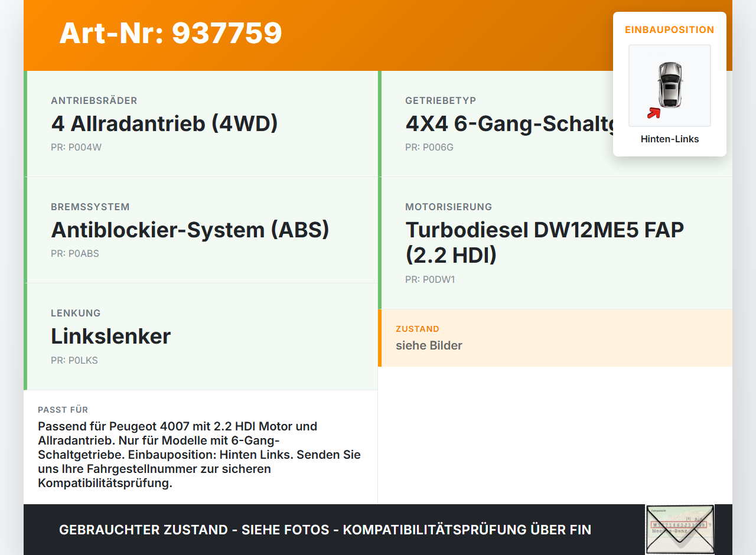Click the 'GETRIEBETYP' label
The height and width of the screenshot is (555, 756).
(x=441, y=101)
